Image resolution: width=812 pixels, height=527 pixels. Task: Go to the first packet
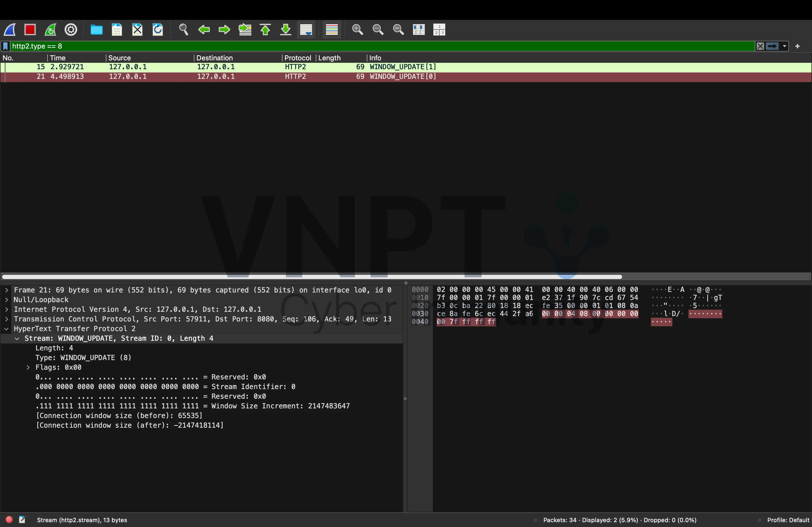click(266, 30)
